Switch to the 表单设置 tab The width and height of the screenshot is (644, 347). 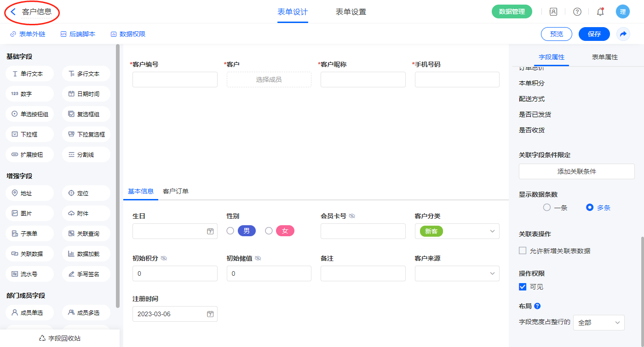click(x=351, y=12)
